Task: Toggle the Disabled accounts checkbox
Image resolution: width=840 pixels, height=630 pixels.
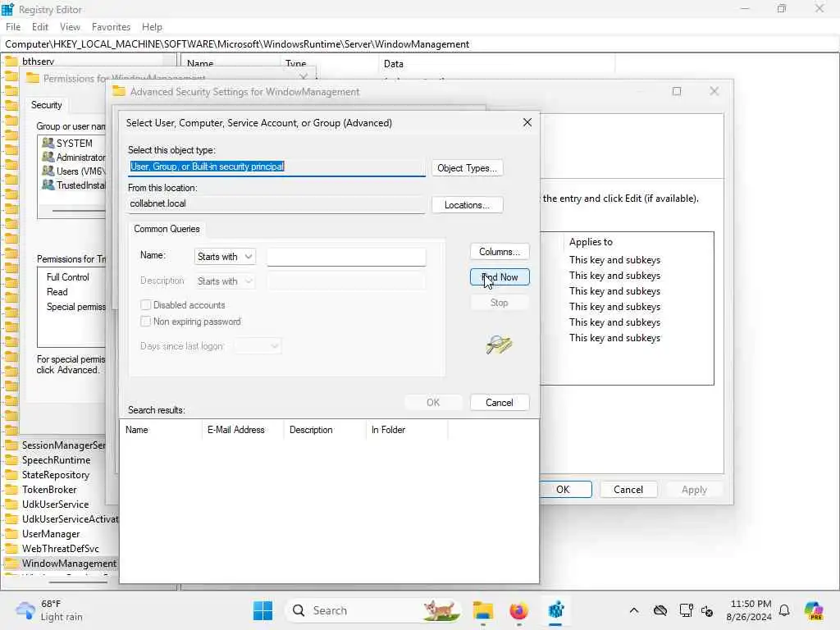Action: pyautogui.click(x=145, y=305)
